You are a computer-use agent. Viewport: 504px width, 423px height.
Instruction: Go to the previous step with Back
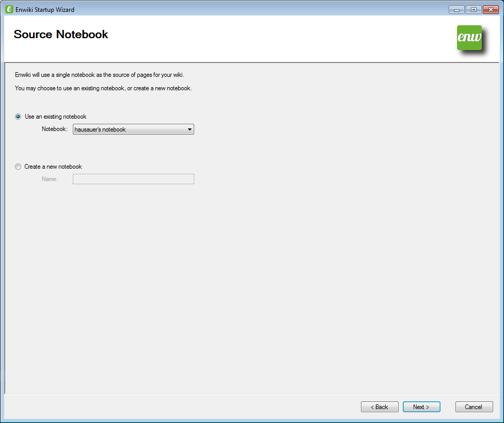(x=380, y=407)
